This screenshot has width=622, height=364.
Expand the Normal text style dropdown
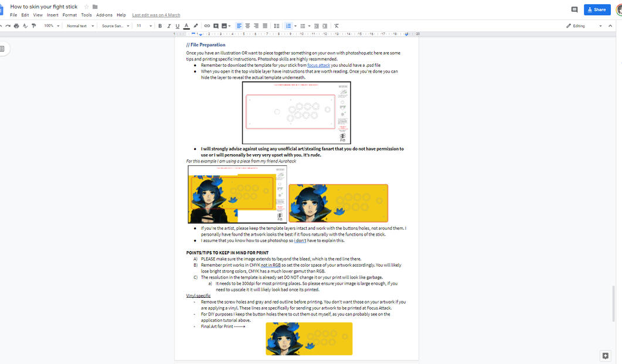80,26
